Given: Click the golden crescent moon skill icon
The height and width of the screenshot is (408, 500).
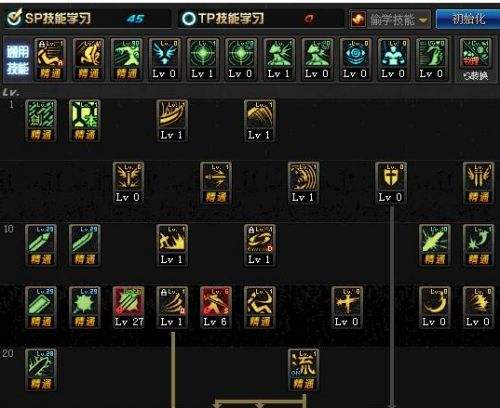Looking at the screenshot, I should tap(435, 307).
